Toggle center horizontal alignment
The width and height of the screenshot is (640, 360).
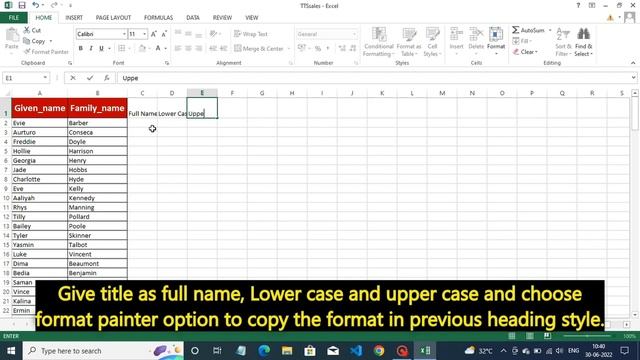click(188, 49)
